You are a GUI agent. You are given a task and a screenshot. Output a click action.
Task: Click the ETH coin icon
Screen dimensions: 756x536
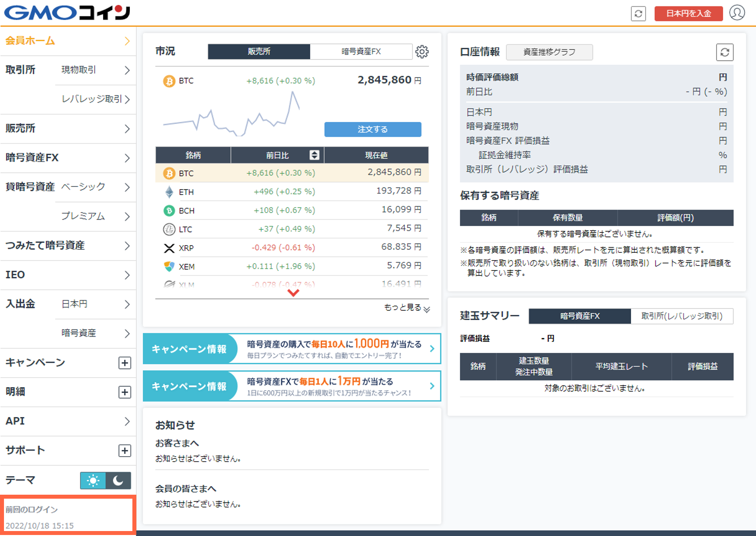[x=169, y=192]
